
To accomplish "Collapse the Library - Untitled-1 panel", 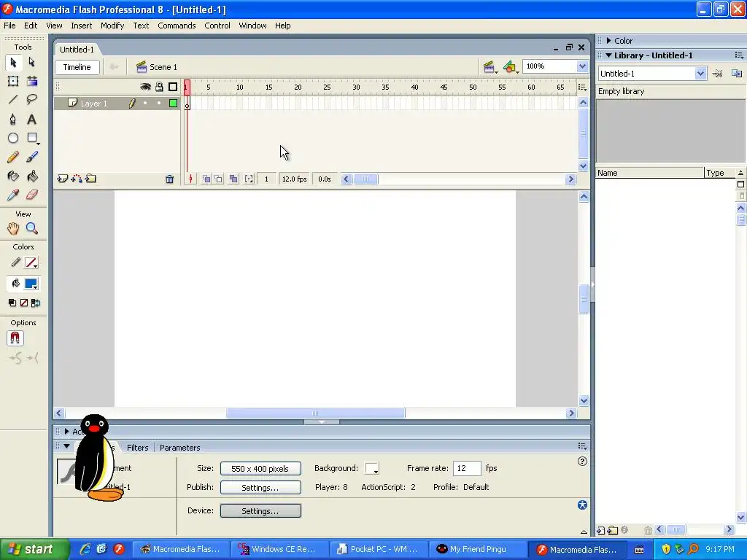I will coord(608,55).
